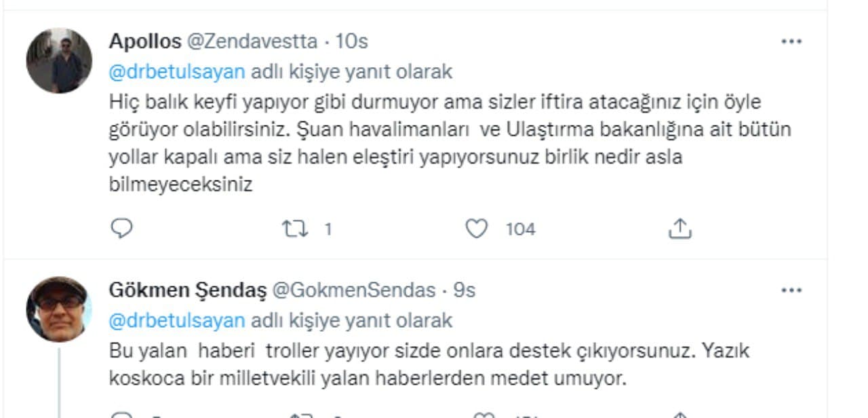The width and height of the screenshot is (868, 418).
Task: Click the 9s timestamp on Gökmen's tweet
Action: [x=464, y=290]
